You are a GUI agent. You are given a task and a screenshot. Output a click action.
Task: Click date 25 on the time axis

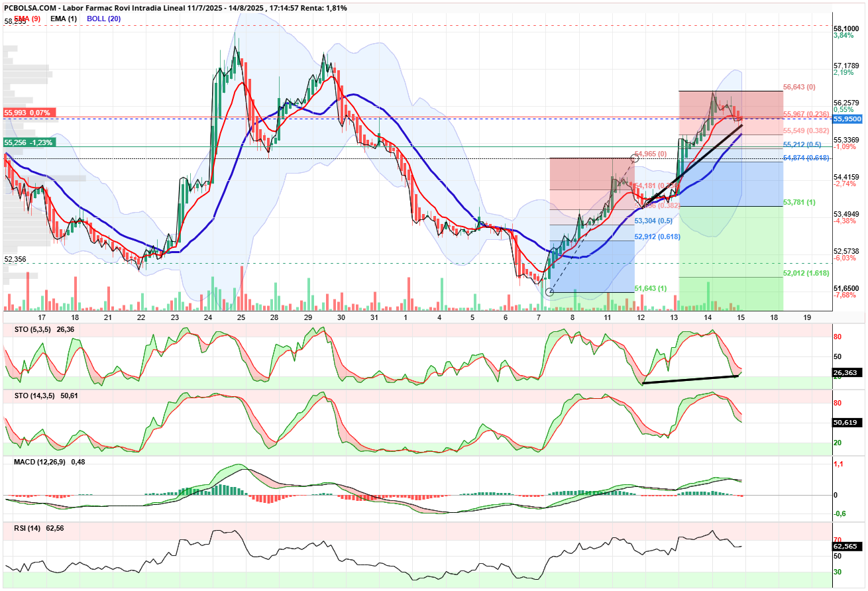pyautogui.click(x=241, y=318)
